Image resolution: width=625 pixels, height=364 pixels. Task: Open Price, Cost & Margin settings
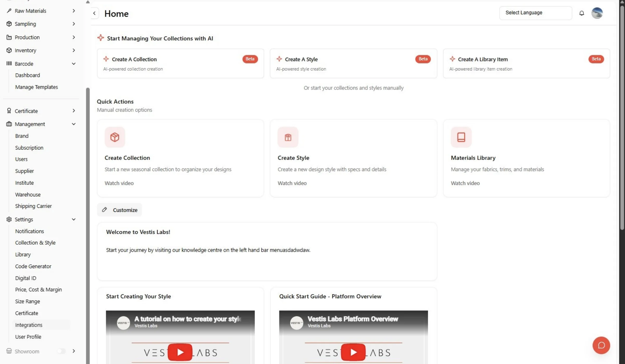coord(38,289)
